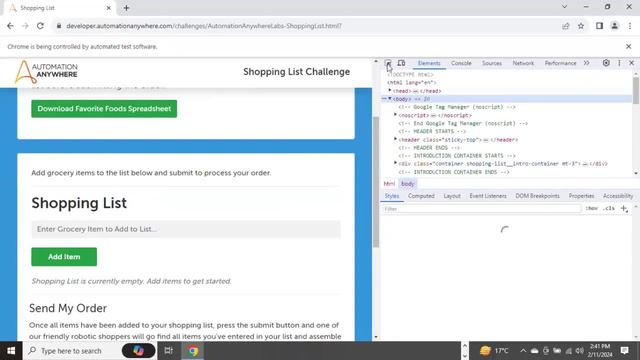Viewport: 640px width, 360px height.
Task: Open the Sources tab
Action: tap(492, 63)
